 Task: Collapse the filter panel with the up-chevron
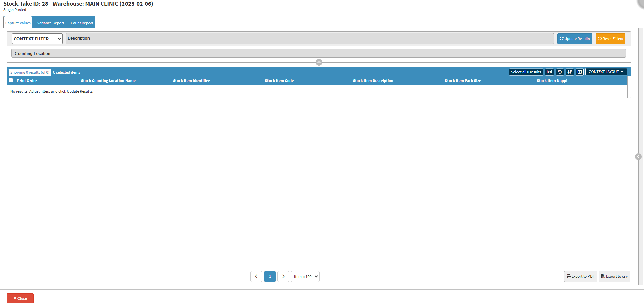319,62
